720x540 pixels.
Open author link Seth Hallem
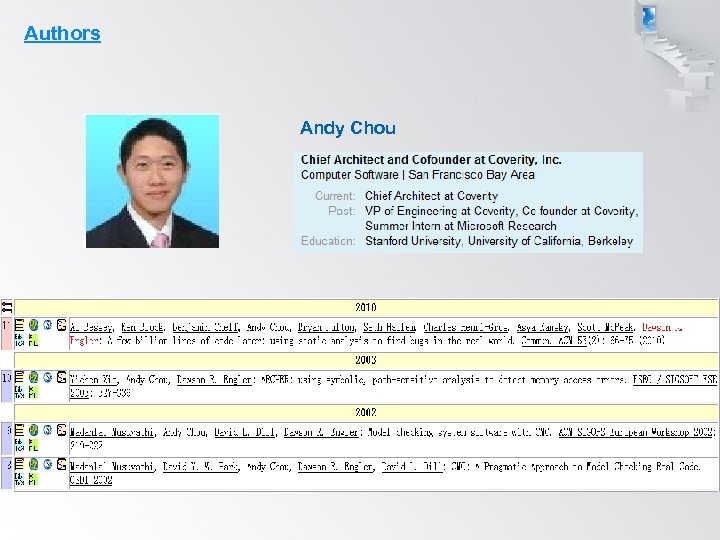click(x=389, y=327)
